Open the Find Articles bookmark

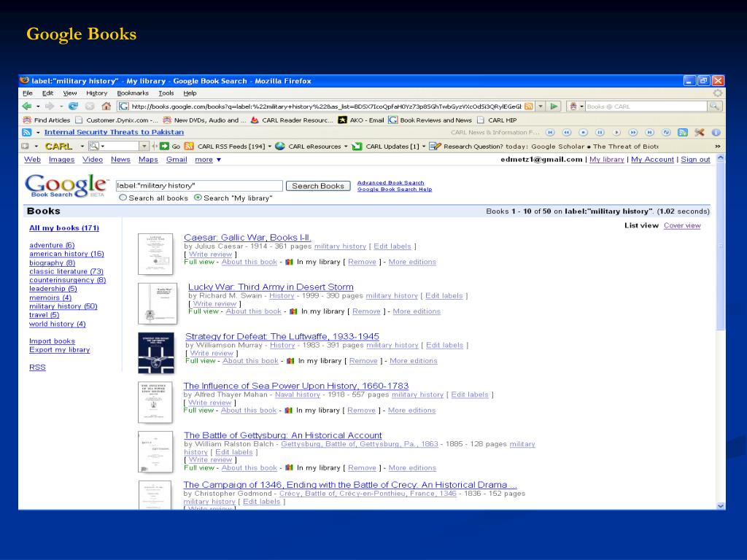[47, 120]
